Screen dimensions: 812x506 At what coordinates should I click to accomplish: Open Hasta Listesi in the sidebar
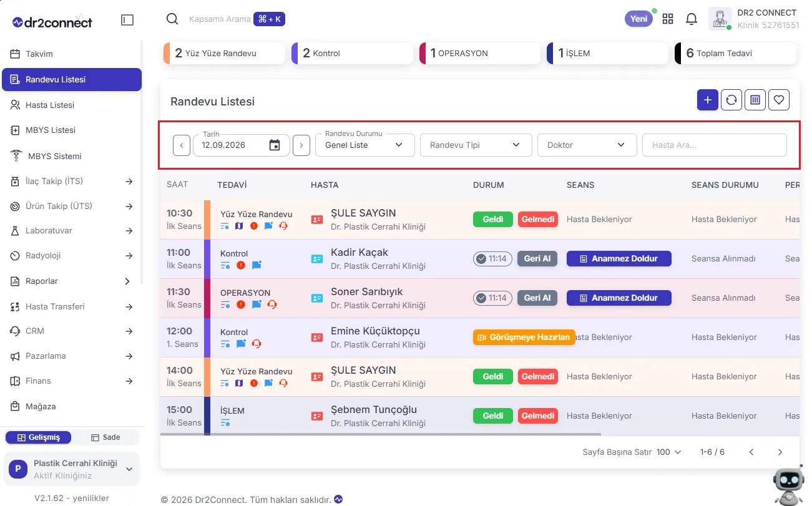(x=72, y=105)
